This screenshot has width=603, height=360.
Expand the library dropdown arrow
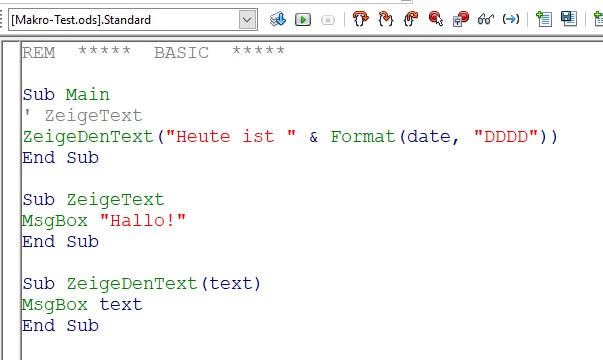pos(247,20)
